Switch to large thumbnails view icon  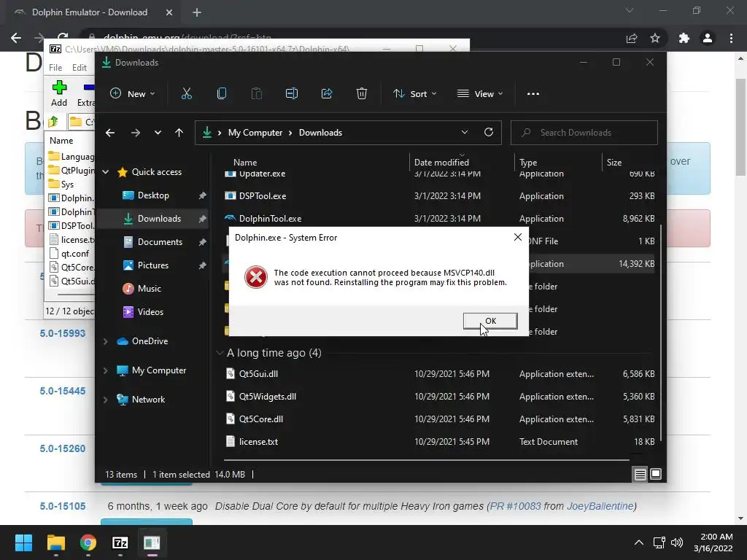coord(656,474)
